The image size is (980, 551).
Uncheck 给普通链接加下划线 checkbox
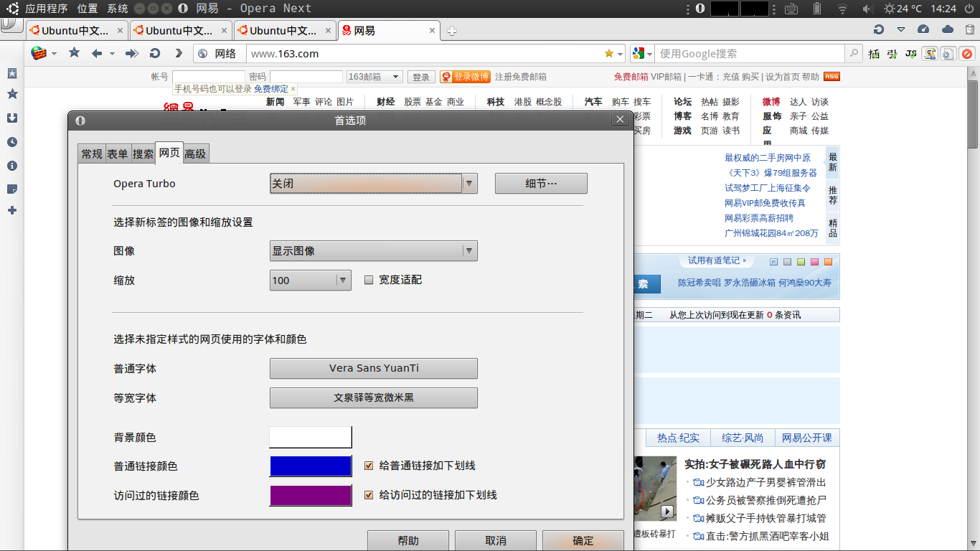coord(369,466)
